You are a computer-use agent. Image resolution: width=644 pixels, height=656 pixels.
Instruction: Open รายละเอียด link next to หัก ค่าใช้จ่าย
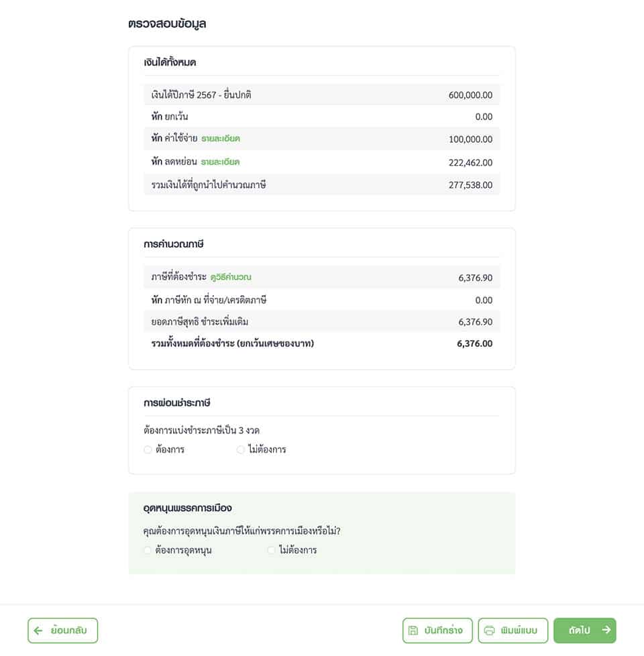click(x=221, y=138)
